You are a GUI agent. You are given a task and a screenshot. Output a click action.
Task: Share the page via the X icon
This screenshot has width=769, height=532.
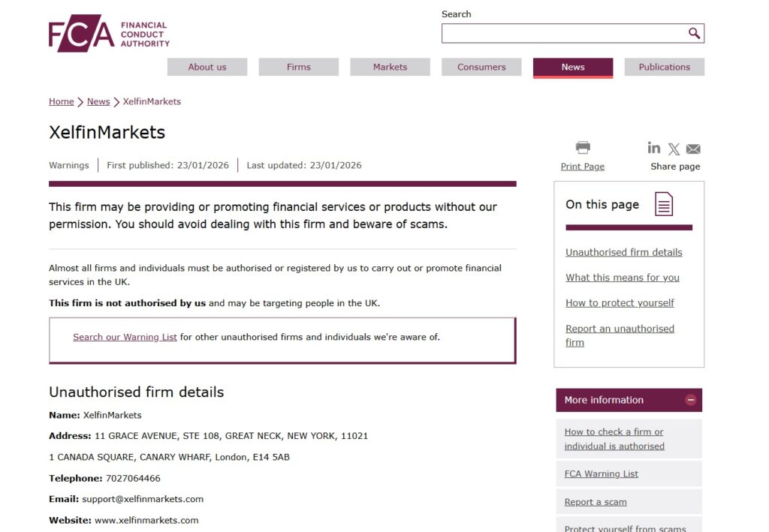(x=674, y=148)
